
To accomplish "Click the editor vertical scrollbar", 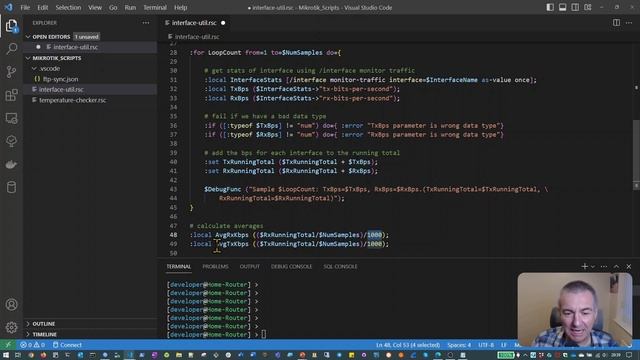I will (636, 155).
